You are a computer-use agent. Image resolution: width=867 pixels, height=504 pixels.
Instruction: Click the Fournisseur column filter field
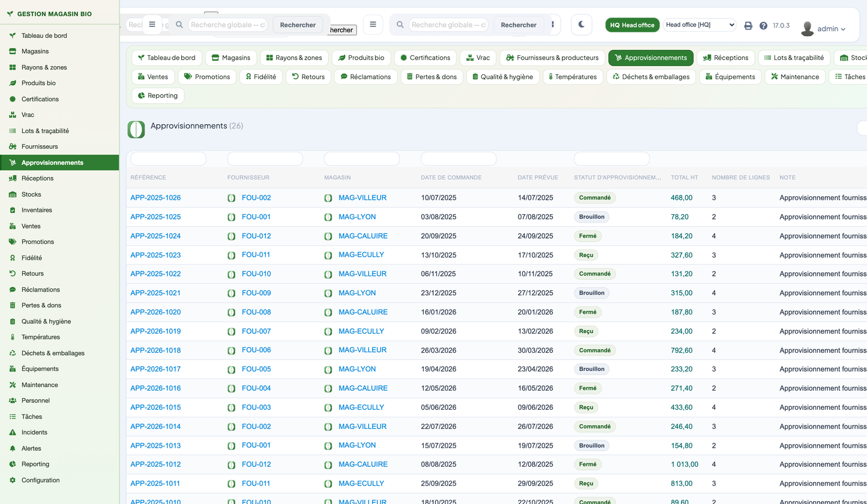click(x=265, y=159)
